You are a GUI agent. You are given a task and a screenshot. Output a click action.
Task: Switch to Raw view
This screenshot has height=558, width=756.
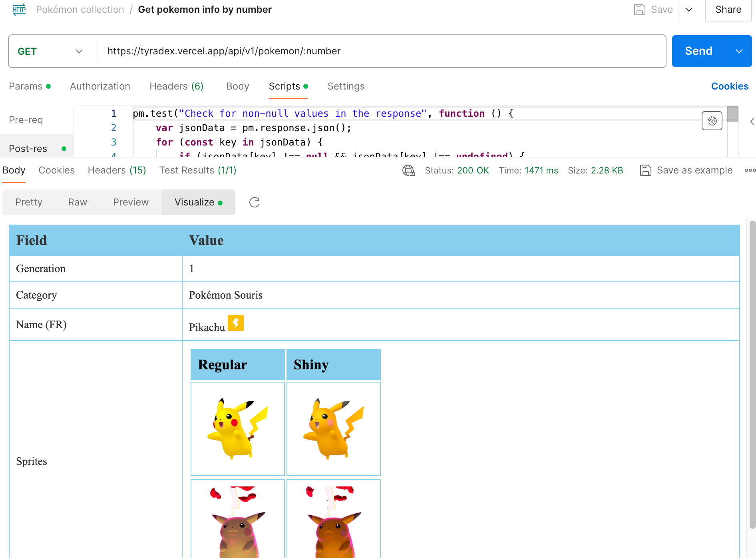78,202
